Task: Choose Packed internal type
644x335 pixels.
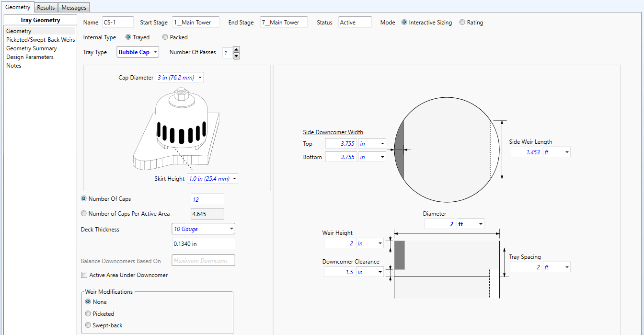Action: click(165, 37)
